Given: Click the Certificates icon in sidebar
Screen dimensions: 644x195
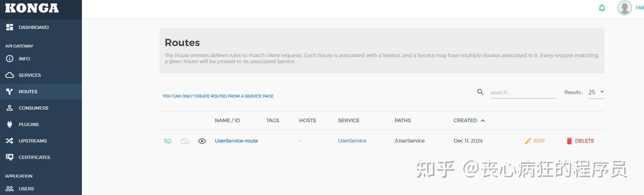Looking at the screenshot, I should pyautogui.click(x=9, y=157).
